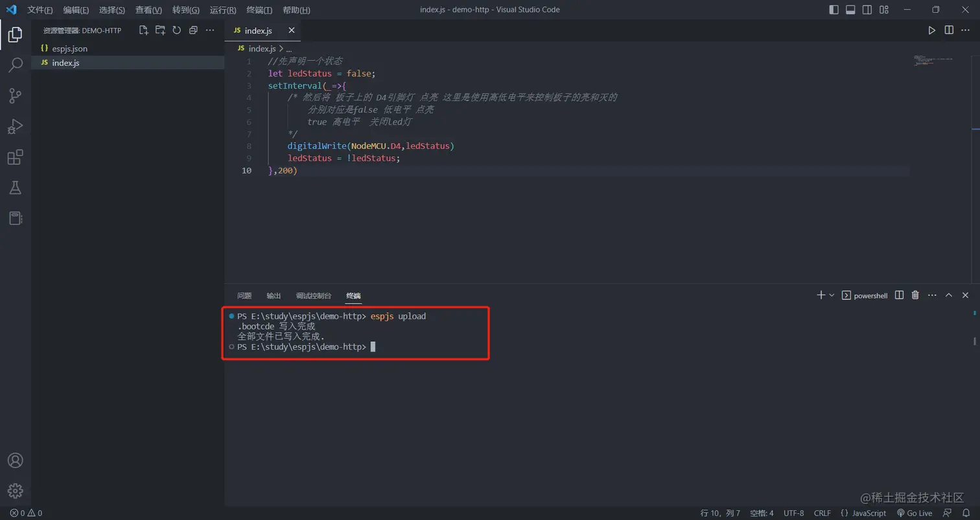Open the 查看(V) menu
Viewport: 980px width, 520px height.
tap(148, 10)
